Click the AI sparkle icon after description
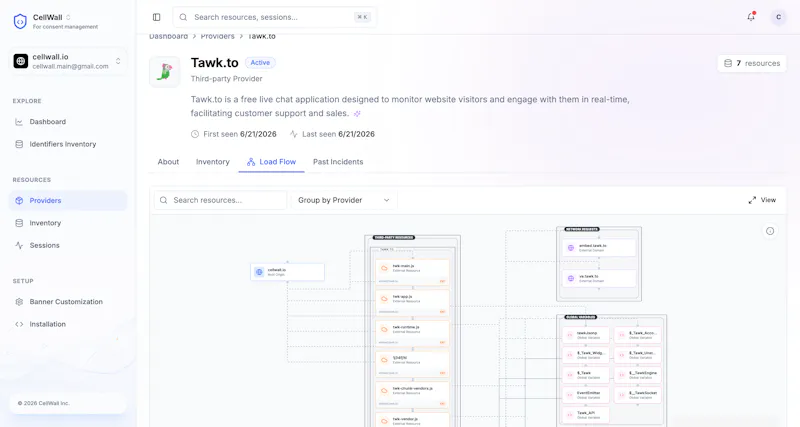Viewport: 800px width, 427px height. [357, 114]
